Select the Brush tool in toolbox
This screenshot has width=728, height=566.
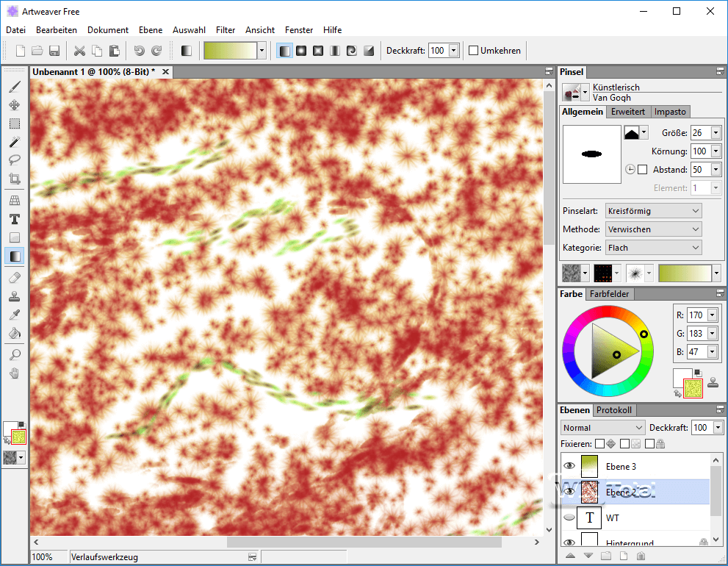14,87
